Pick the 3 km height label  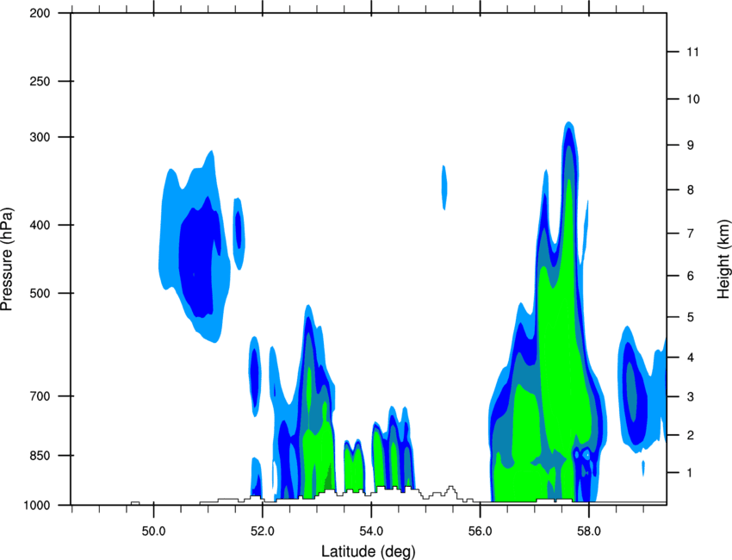tap(690, 397)
